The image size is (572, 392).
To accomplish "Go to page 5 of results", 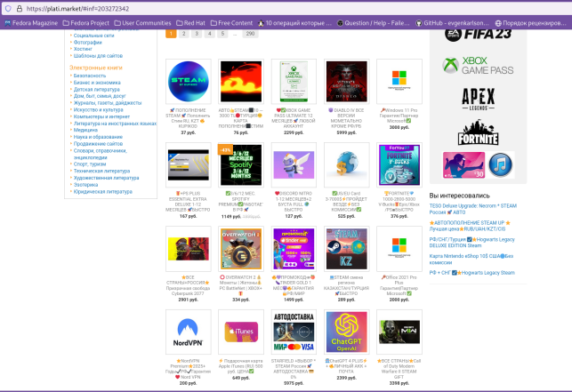I will click(x=222, y=34).
